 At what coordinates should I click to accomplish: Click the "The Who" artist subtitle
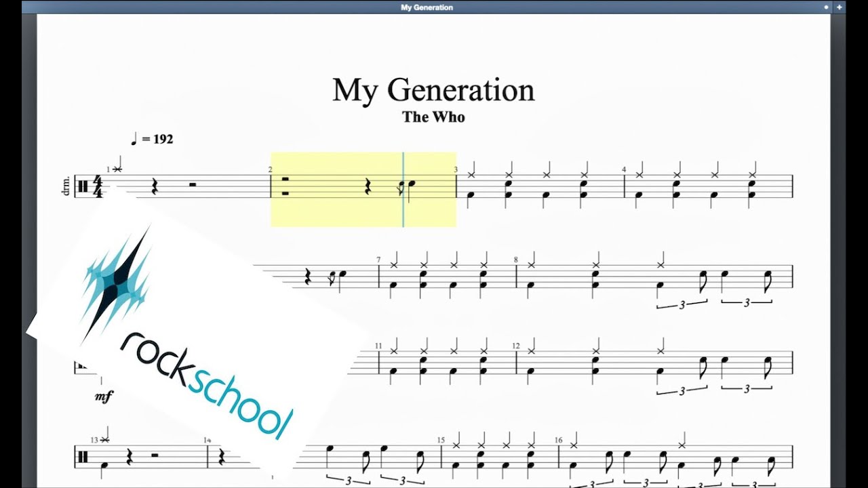coord(433,117)
